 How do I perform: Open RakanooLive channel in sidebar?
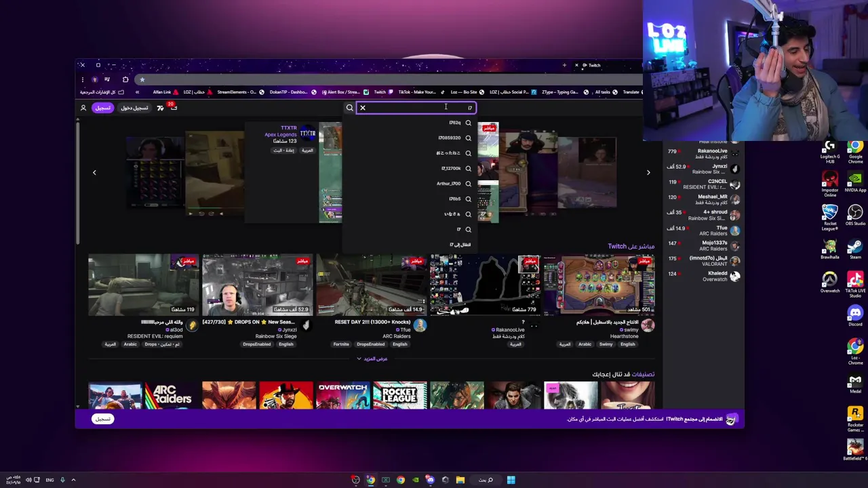[x=703, y=154]
